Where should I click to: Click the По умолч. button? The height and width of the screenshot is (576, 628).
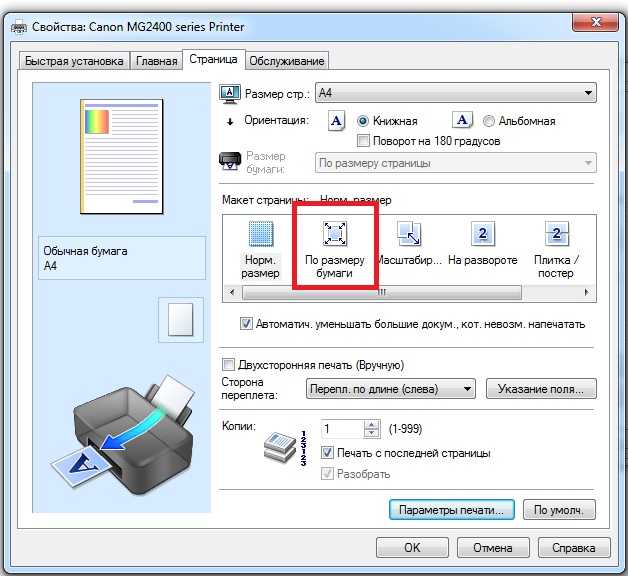click(559, 510)
